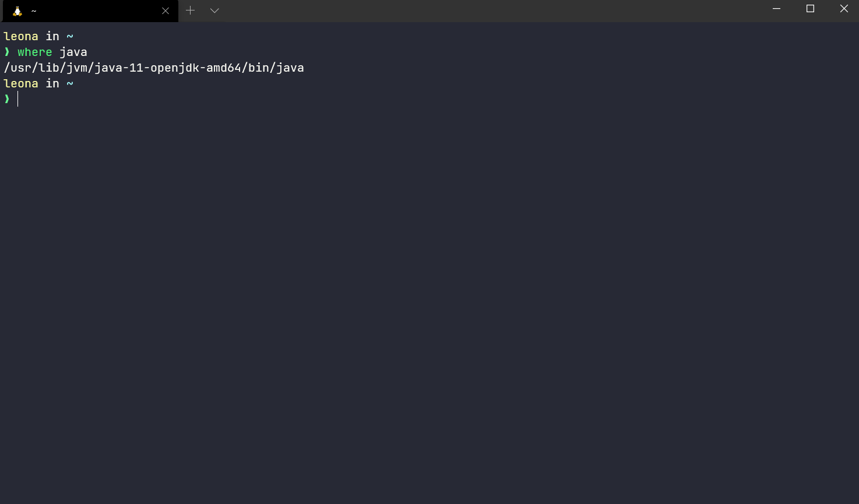Click empty title bar area beside tabs

click(490, 10)
